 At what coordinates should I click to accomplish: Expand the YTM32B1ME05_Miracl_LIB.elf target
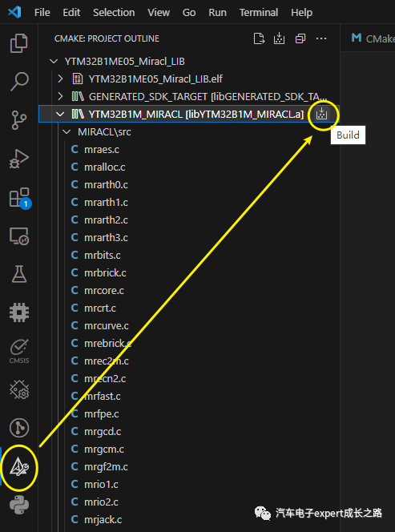click(60, 79)
